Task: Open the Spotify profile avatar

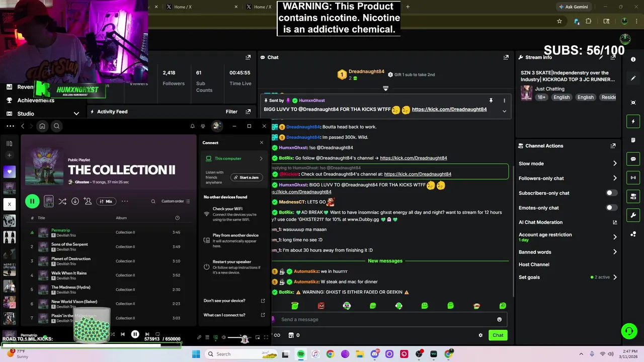Action: tap(216, 126)
